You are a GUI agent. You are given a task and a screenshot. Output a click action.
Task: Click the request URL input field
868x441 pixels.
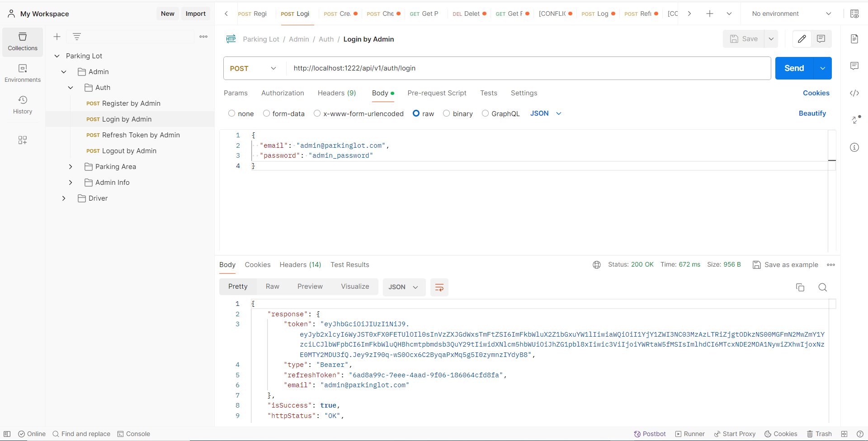pos(528,68)
